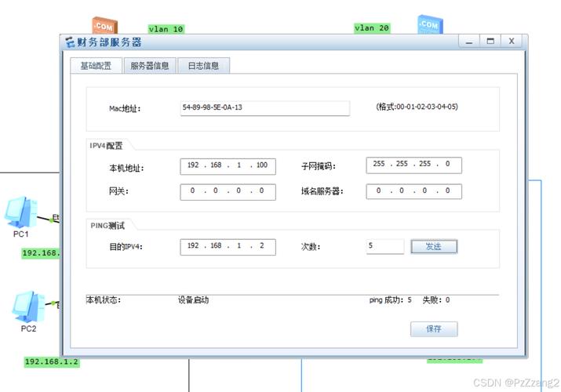Select the blue .COM server icon

pos(428,24)
